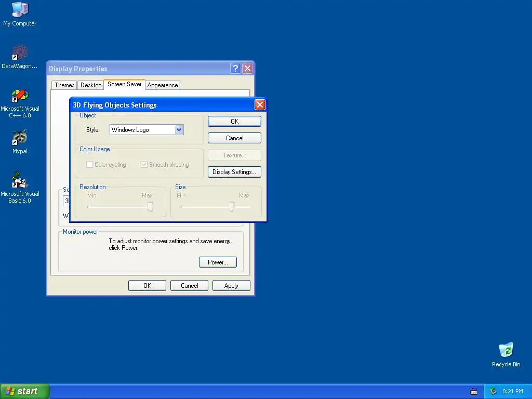The width and height of the screenshot is (532, 399).
Task: Select the DataWagon desktop shortcut
Action: tap(20, 57)
